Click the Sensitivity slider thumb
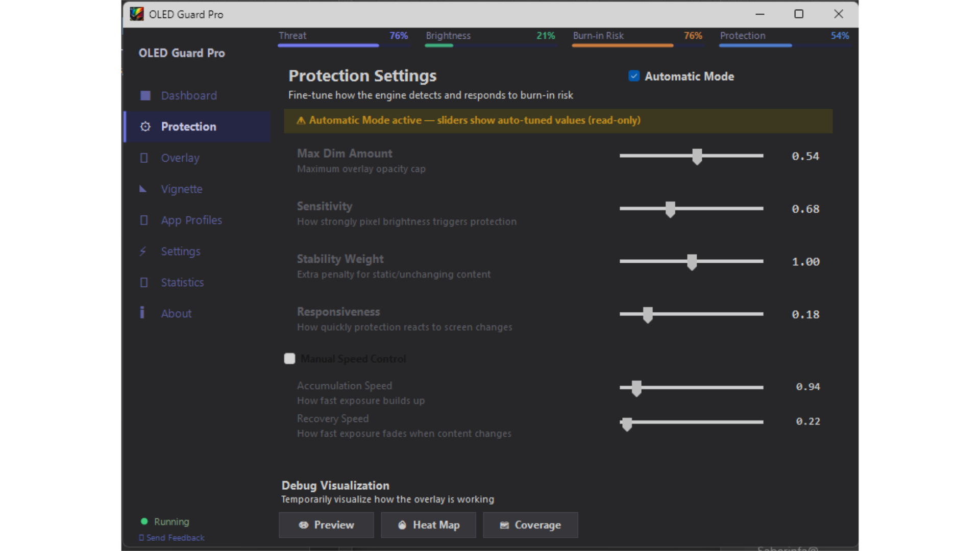The height and width of the screenshot is (551, 980). click(x=670, y=209)
